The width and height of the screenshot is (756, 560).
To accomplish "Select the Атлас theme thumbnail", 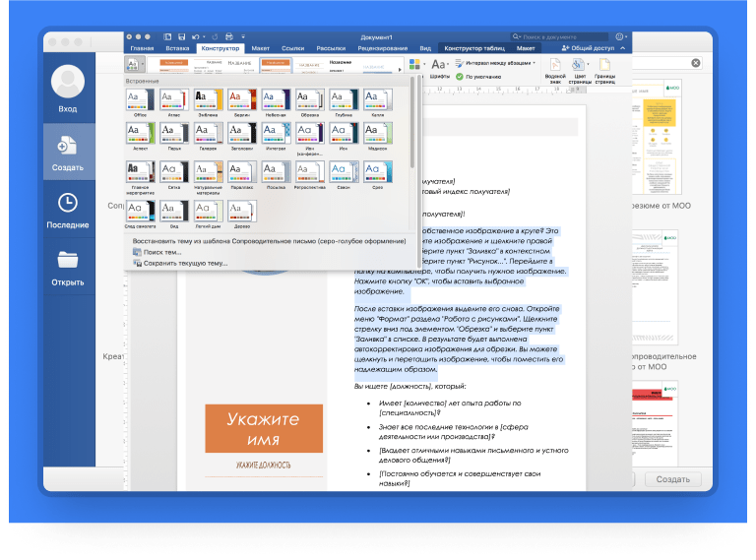I will coord(174,101).
